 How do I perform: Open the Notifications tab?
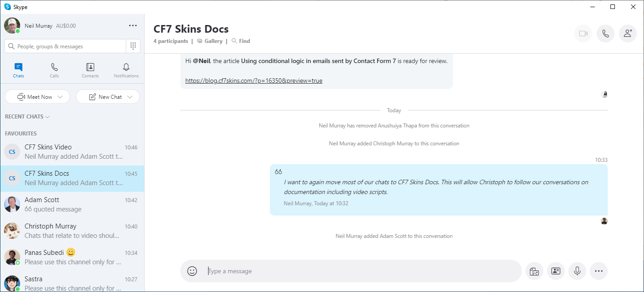126,70
